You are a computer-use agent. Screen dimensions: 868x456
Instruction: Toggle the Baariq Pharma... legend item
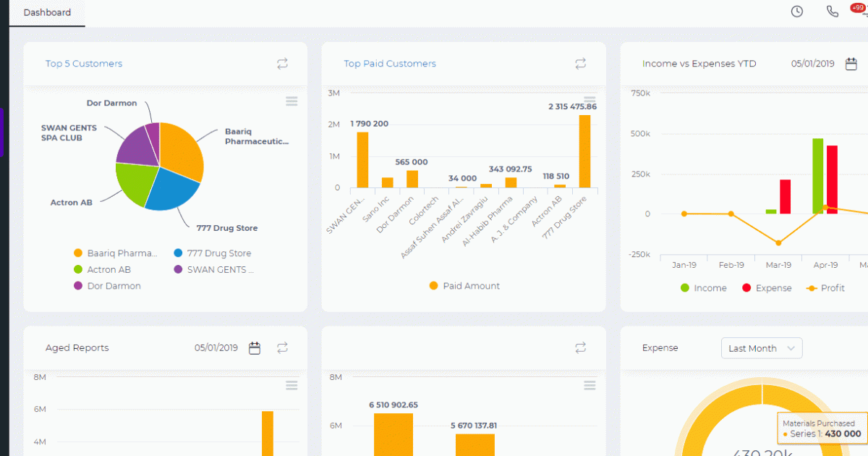point(116,253)
